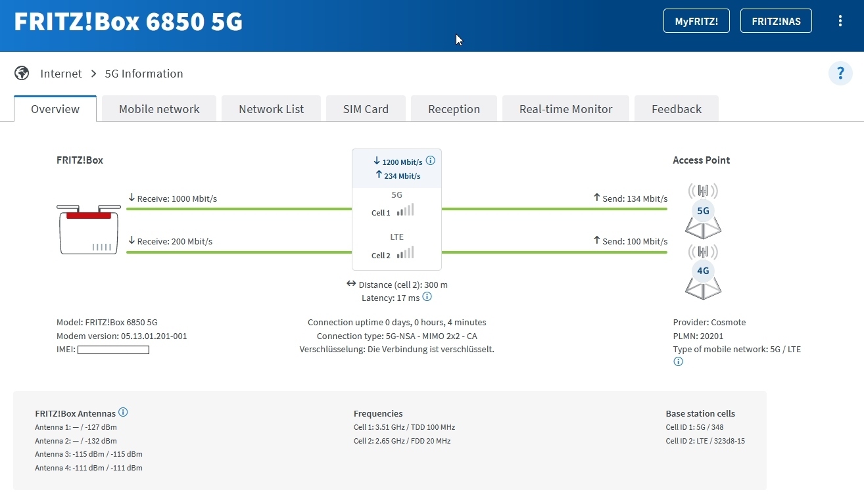The width and height of the screenshot is (864, 504).
Task: Show info icon beside Latency 17 ms
Action: pyautogui.click(x=427, y=297)
